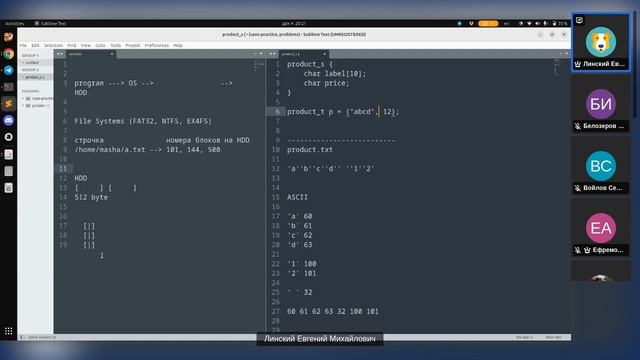Open Telegram from the dock
640x360 pixels.
coord(9,70)
